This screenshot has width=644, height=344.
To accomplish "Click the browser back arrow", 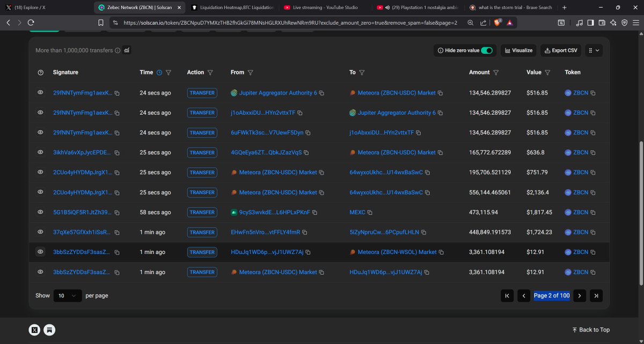I will (8, 23).
